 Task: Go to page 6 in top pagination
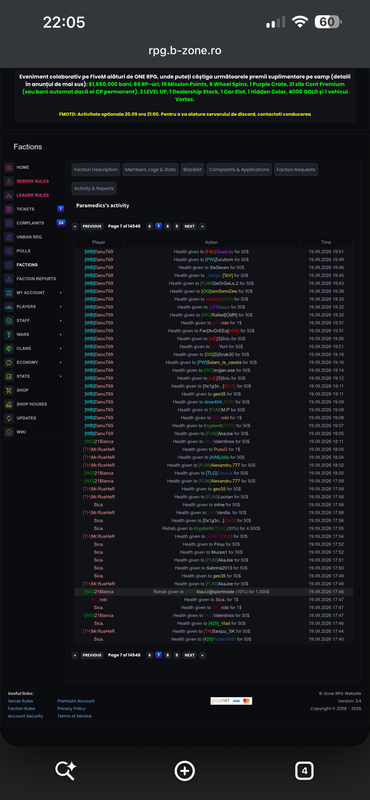pyautogui.click(x=150, y=226)
